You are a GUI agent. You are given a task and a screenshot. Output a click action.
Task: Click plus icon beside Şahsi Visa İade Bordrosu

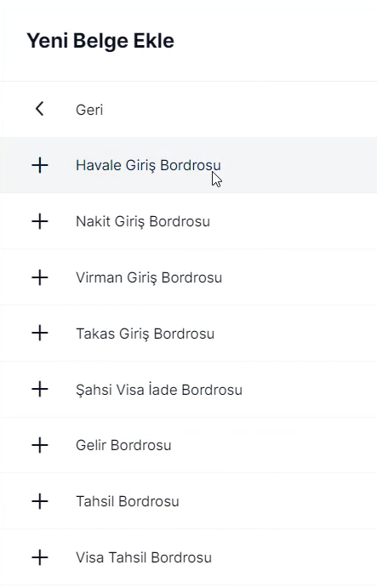click(40, 389)
